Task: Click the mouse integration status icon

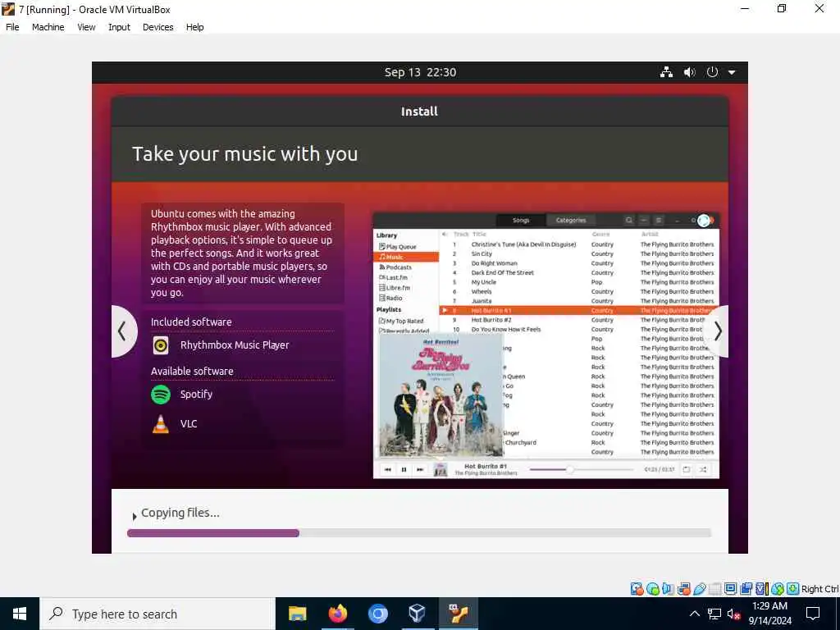Action: point(778,589)
